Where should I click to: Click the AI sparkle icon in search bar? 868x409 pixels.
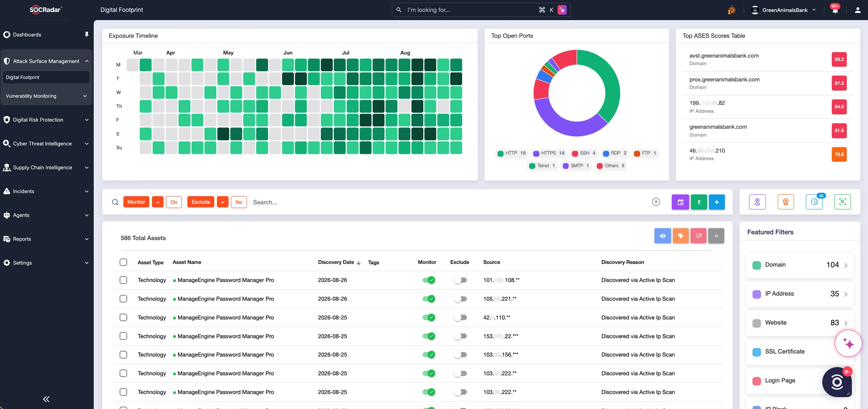pos(562,10)
